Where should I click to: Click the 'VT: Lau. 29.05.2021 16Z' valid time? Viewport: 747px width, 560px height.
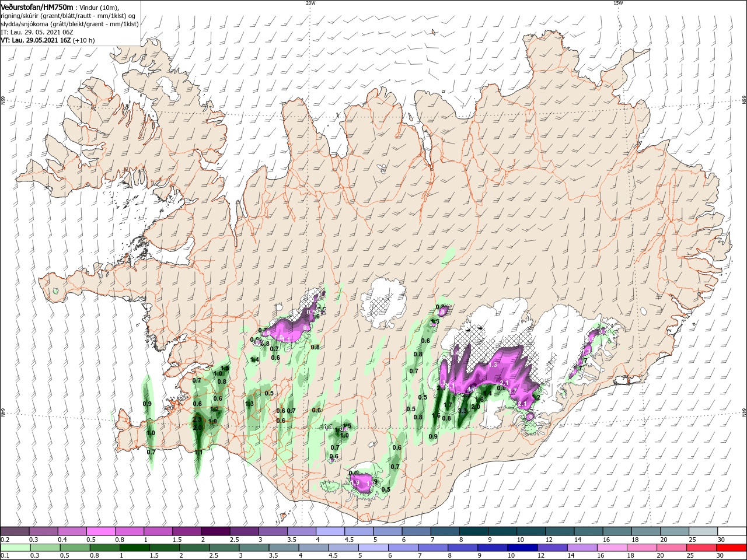point(36,40)
